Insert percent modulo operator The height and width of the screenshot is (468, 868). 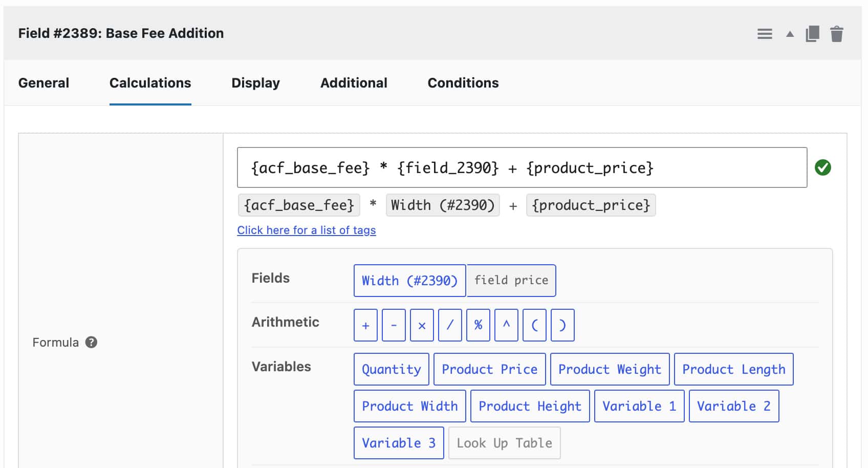click(478, 325)
